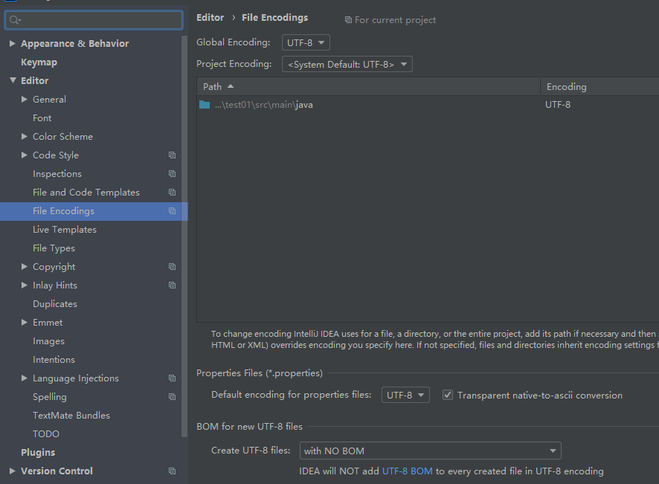Open the Global Encoding dropdown
Screen dimensions: 659x484
306,42
